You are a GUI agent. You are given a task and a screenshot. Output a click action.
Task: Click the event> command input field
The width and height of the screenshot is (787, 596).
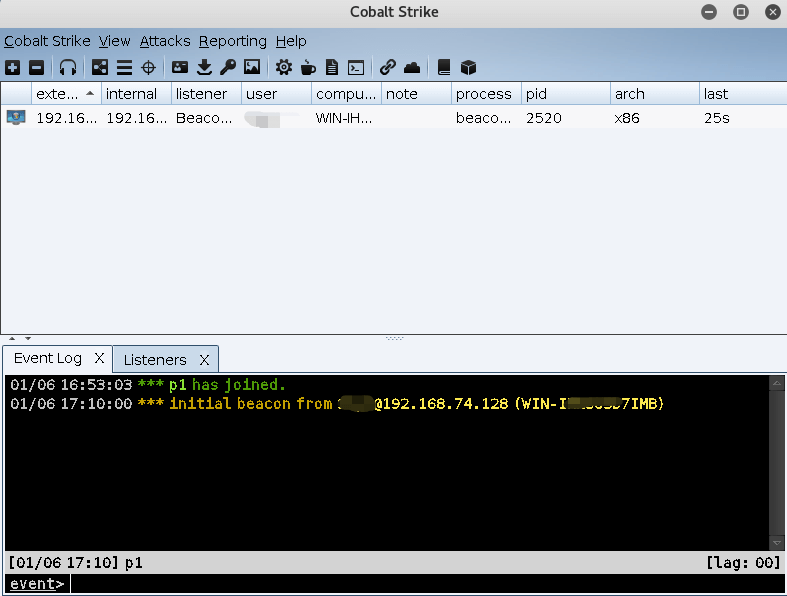click(428, 584)
